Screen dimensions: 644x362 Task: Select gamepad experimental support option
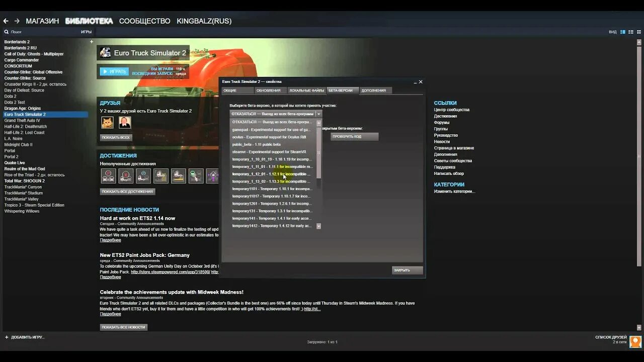pyautogui.click(x=273, y=130)
